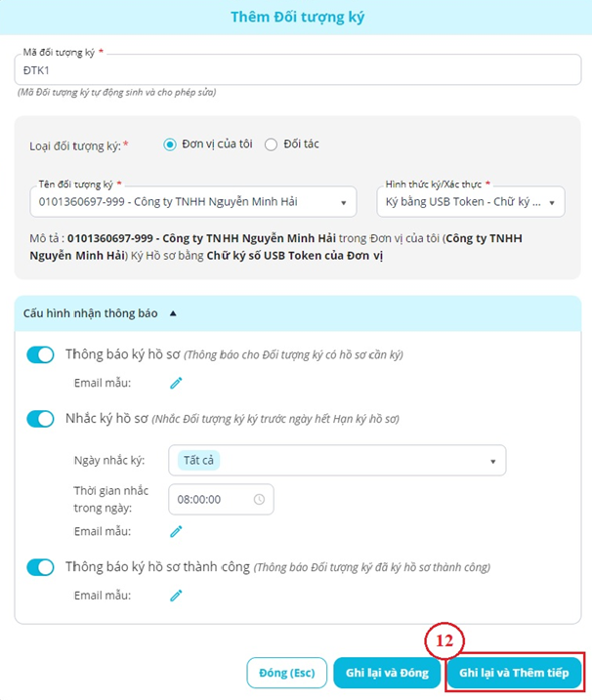Disable the Nhắc ký hồ sơ toggle

[x=41, y=419]
